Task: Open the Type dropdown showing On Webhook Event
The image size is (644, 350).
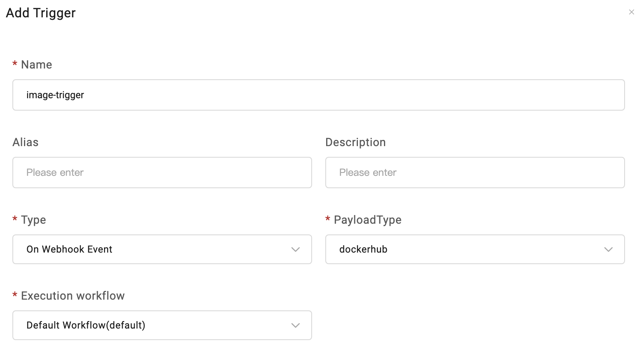Action: (x=162, y=249)
